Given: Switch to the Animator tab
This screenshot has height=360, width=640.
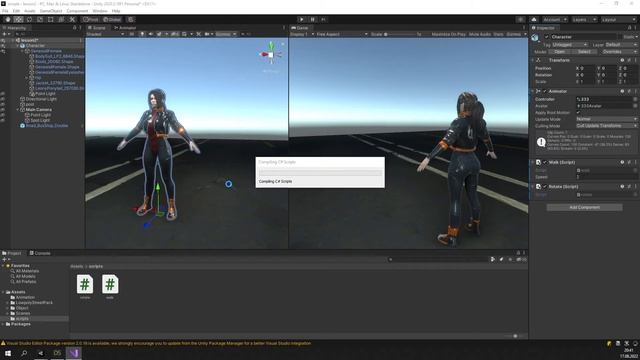Looking at the screenshot, I should (x=125, y=28).
